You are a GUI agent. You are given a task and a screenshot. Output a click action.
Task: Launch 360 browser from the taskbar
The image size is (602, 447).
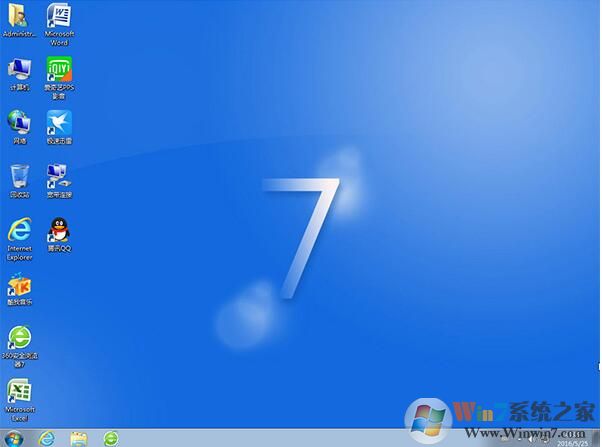coord(111,439)
